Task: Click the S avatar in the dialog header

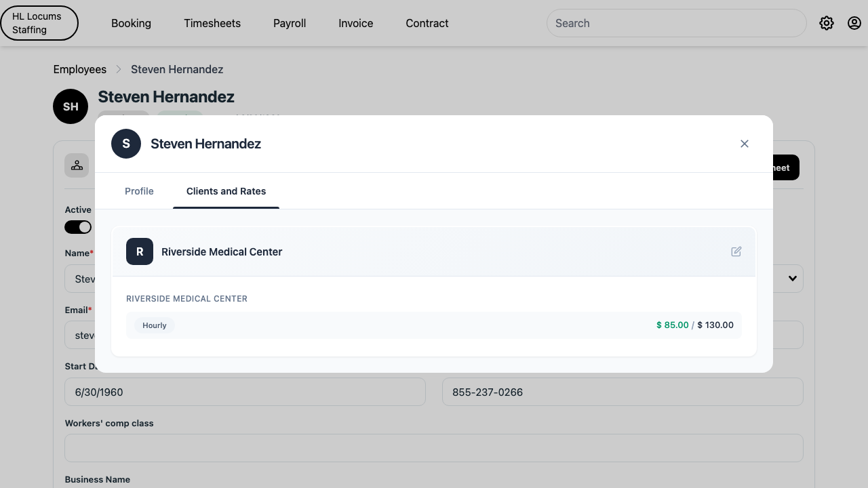Action: 126,144
